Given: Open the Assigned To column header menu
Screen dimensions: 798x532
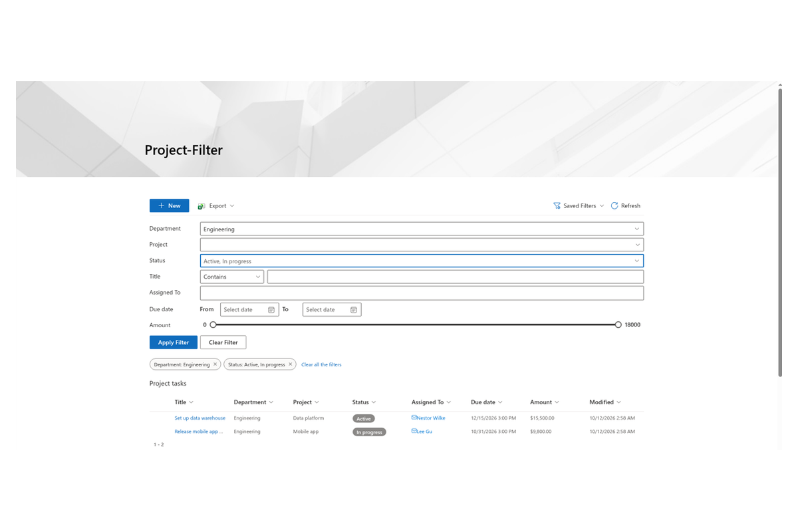Looking at the screenshot, I should click(432, 402).
